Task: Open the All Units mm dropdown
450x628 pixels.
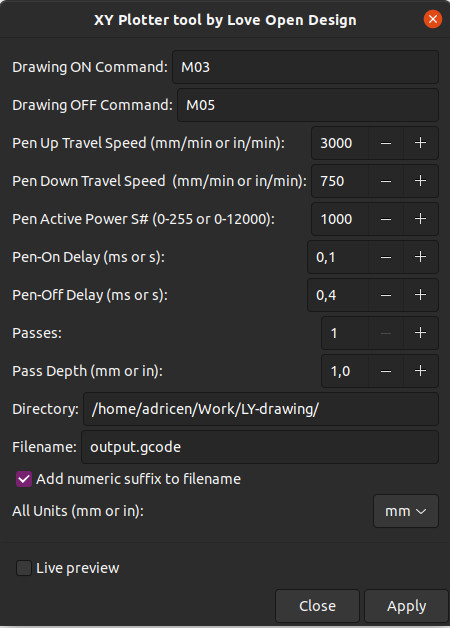Action: click(x=406, y=511)
